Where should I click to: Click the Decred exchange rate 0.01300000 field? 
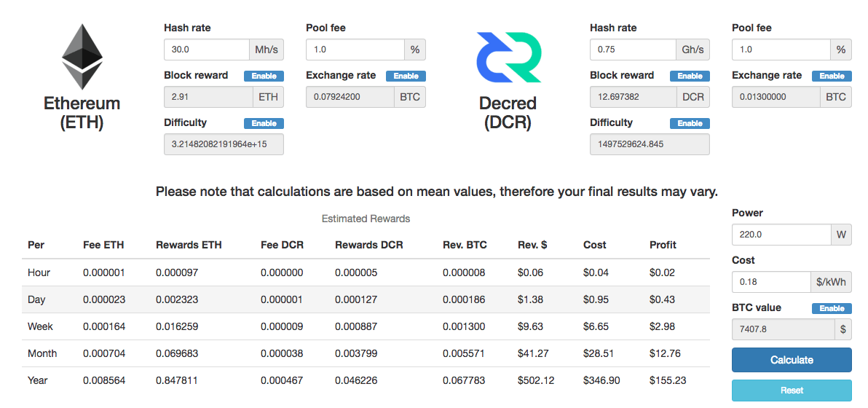click(776, 97)
